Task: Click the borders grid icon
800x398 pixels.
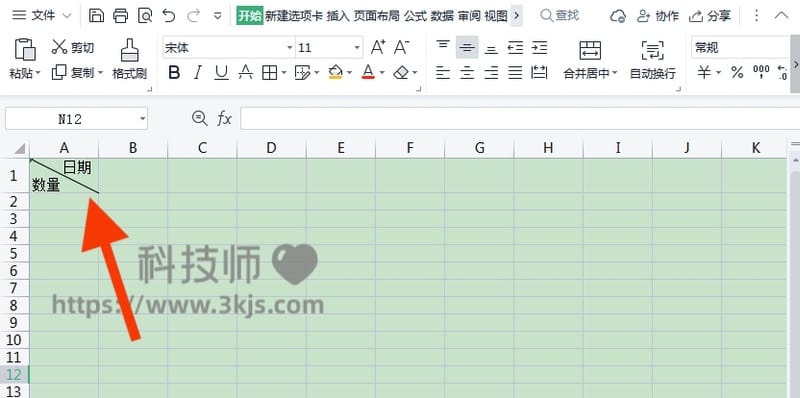Action: tap(269, 73)
